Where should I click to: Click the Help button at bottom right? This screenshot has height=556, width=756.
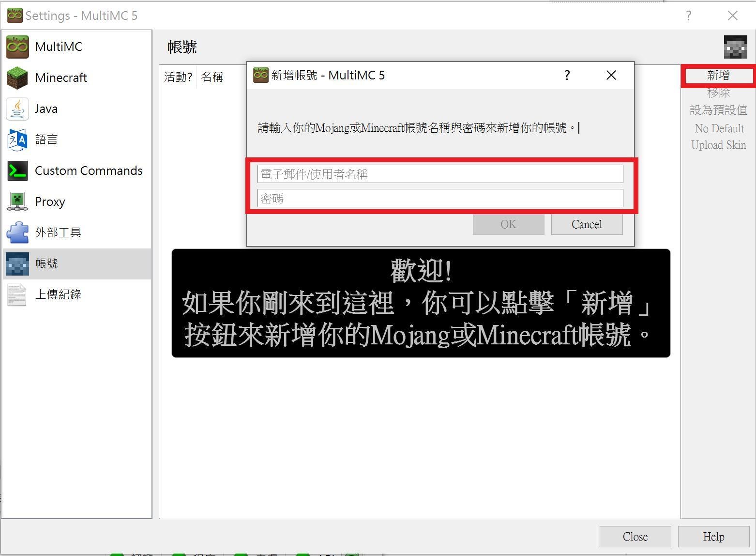point(713,536)
